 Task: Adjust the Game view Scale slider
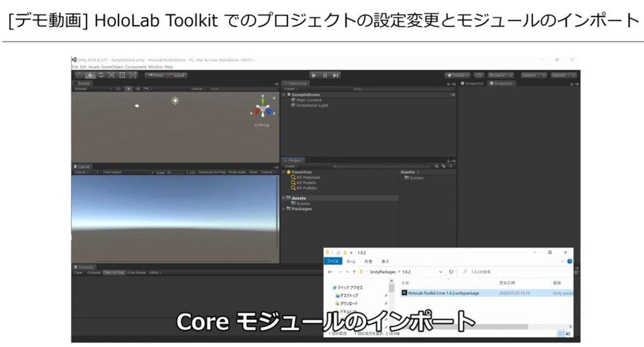point(175,172)
